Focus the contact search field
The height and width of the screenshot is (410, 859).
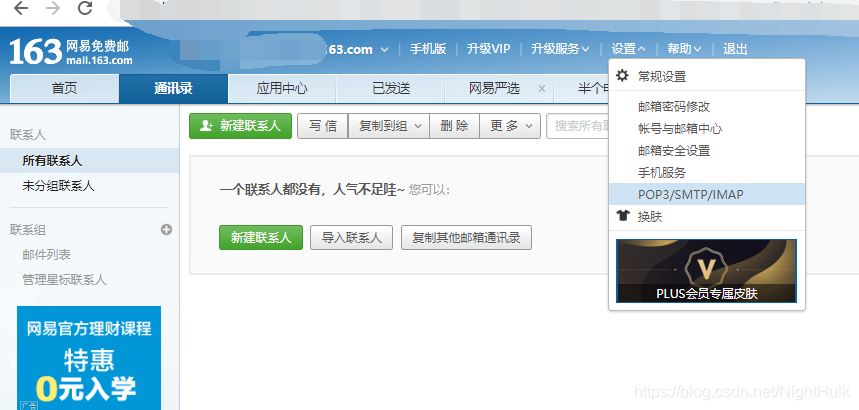tap(577, 126)
